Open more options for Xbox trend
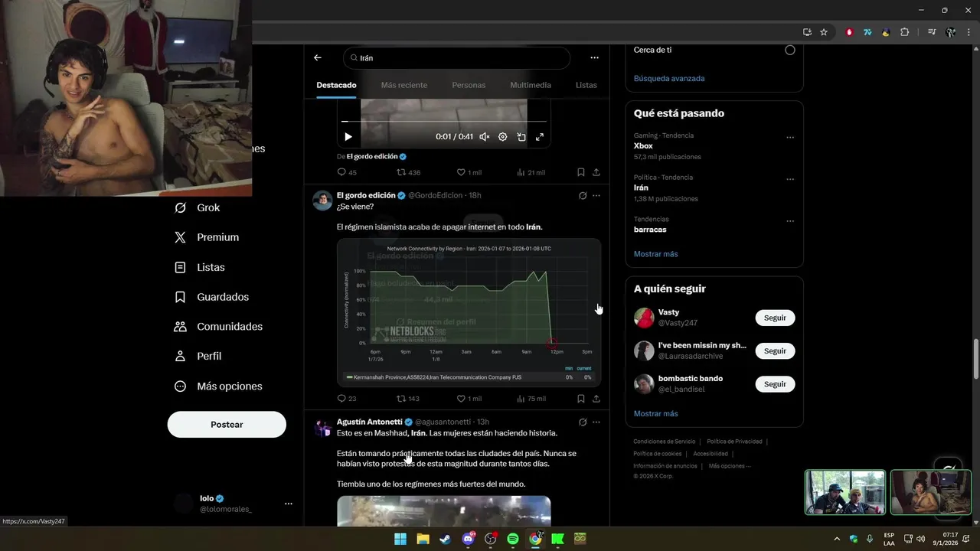Image resolution: width=980 pixels, height=551 pixels. (x=790, y=138)
